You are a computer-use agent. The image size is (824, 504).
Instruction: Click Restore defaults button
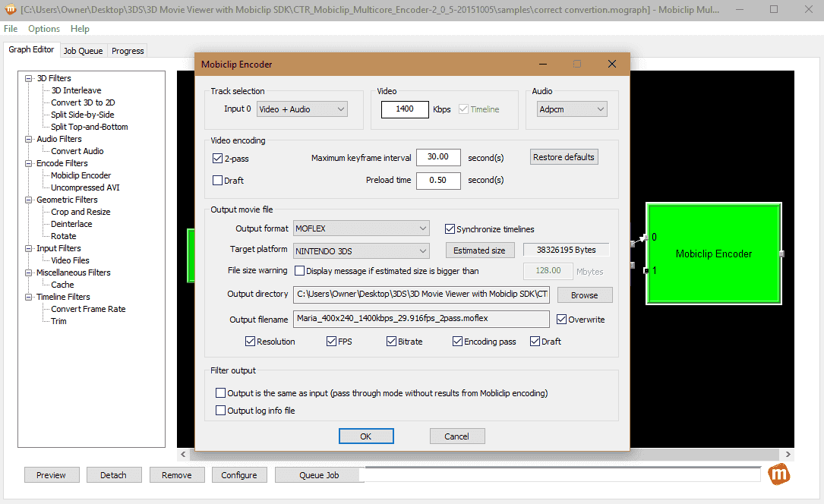564,157
